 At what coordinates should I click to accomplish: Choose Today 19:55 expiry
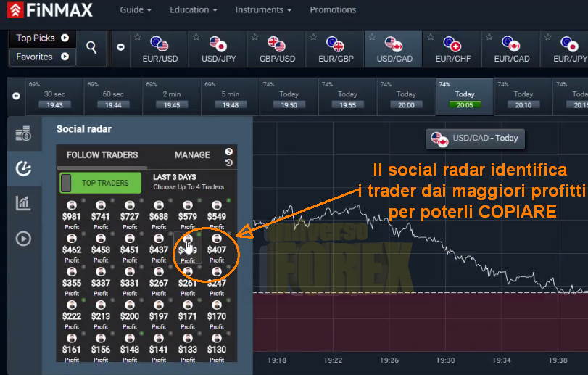347,96
